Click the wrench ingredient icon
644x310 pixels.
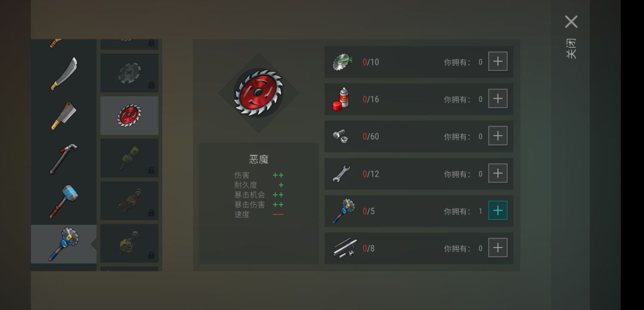[341, 173]
